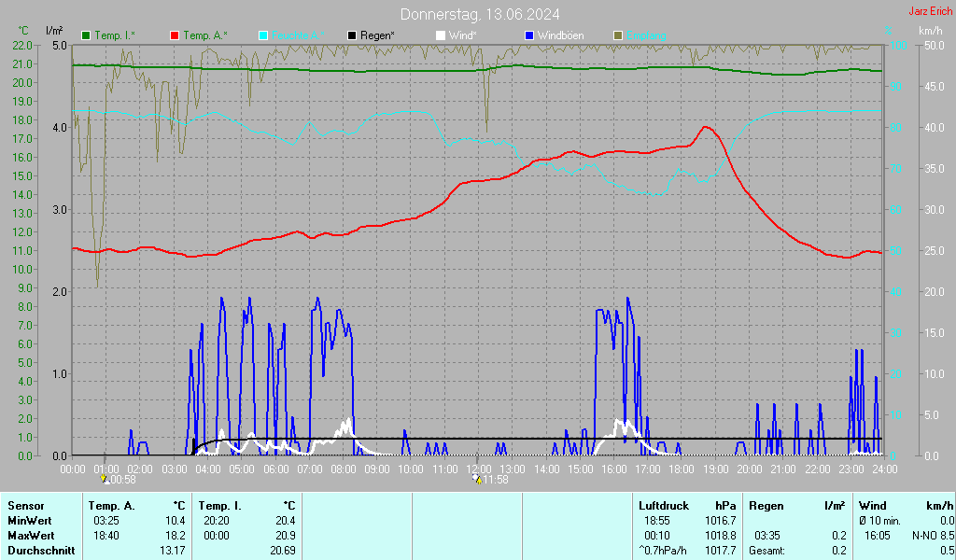The width and height of the screenshot is (956, 560).
Task: Click the 18:40 maximum time cell
Action: pyautogui.click(x=106, y=536)
